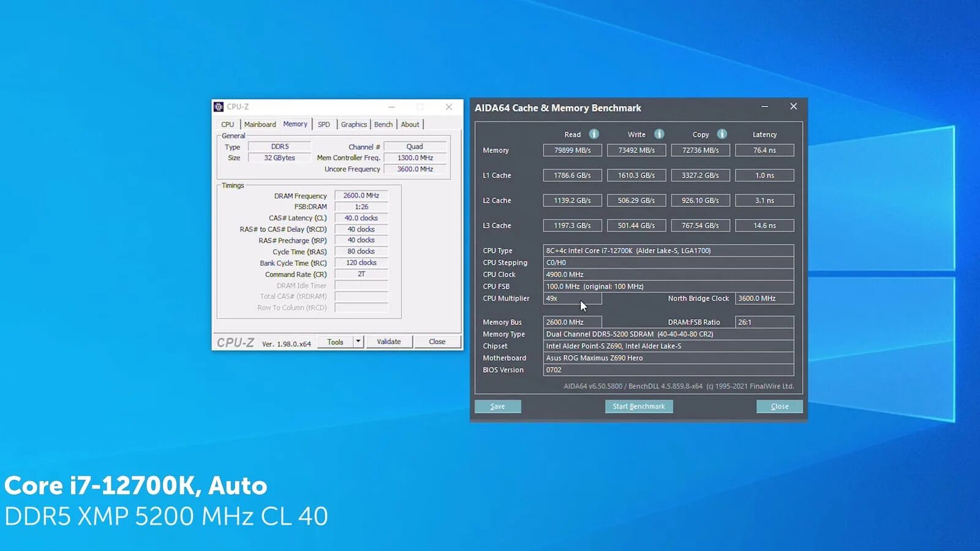Click the Memory Copy value 72736 MB/s

click(701, 150)
